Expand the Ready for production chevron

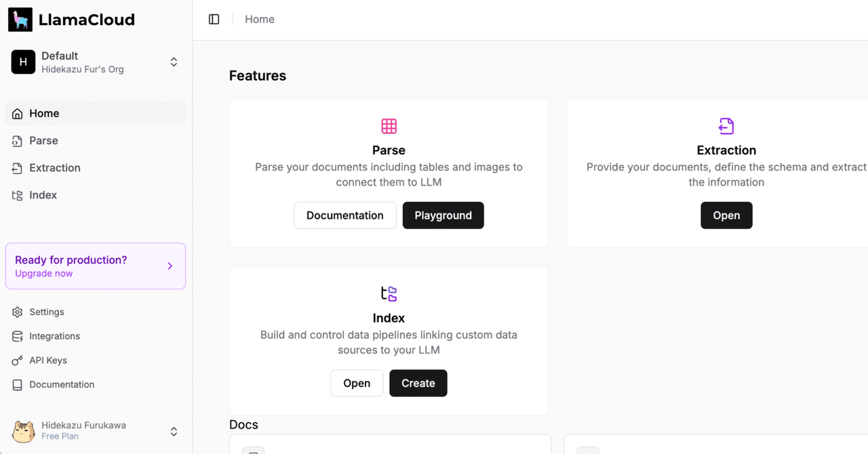click(170, 266)
